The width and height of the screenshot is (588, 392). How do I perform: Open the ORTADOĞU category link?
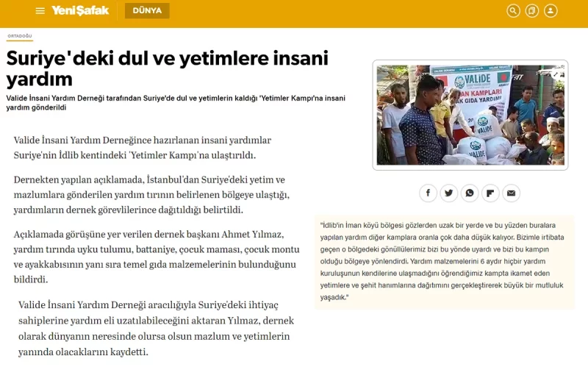(20, 36)
